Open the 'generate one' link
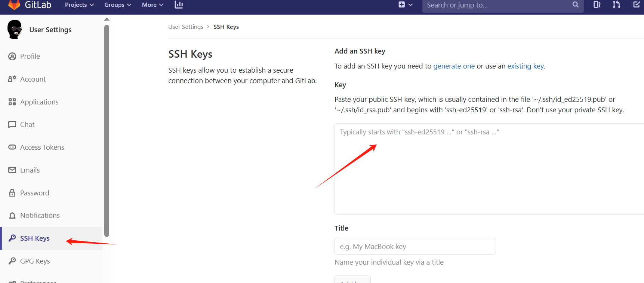The image size is (644, 283). coord(454,66)
